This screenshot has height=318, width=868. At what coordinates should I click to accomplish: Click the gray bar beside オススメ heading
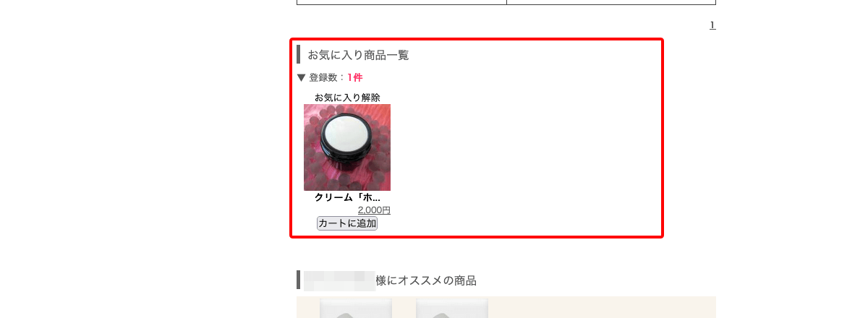pos(298,280)
